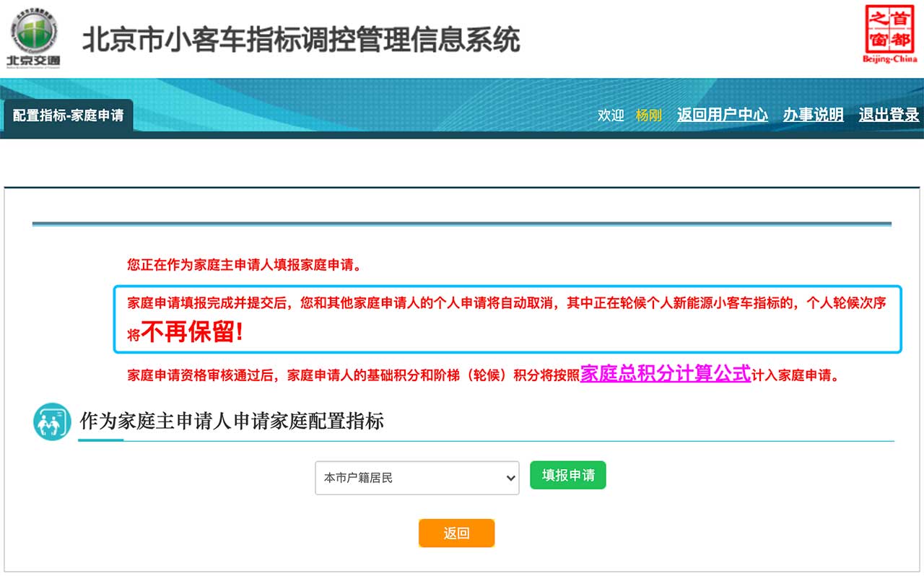This screenshot has height=576, width=924.
Task: Click the notice 您正在作为家庭主申请人填报家庭申请。
Action: click(244, 265)
